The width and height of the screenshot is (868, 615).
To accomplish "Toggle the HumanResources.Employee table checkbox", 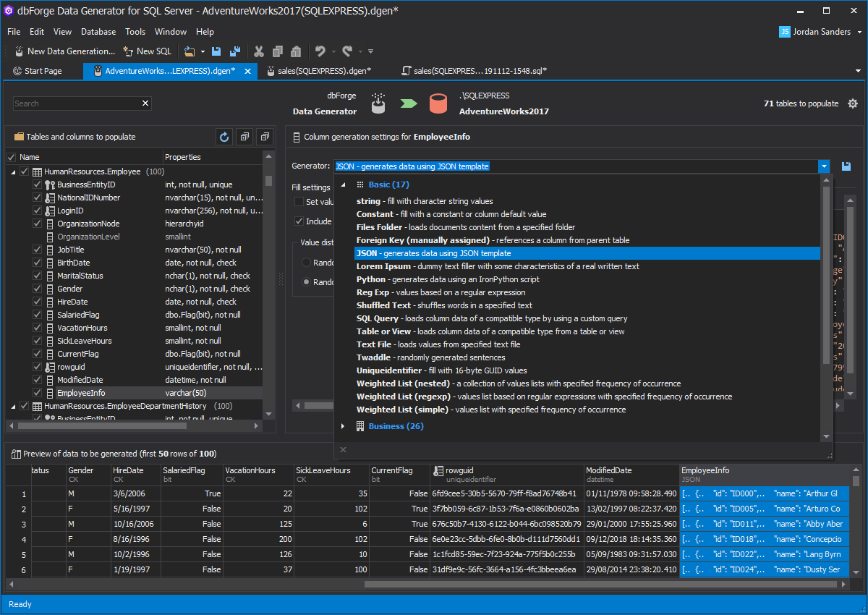I will point(25,171).
